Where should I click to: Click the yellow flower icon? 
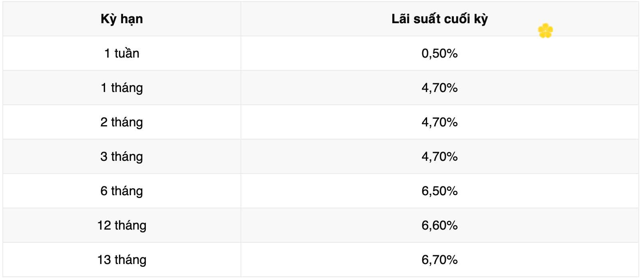pyautogui.click(x=545, y=31)
